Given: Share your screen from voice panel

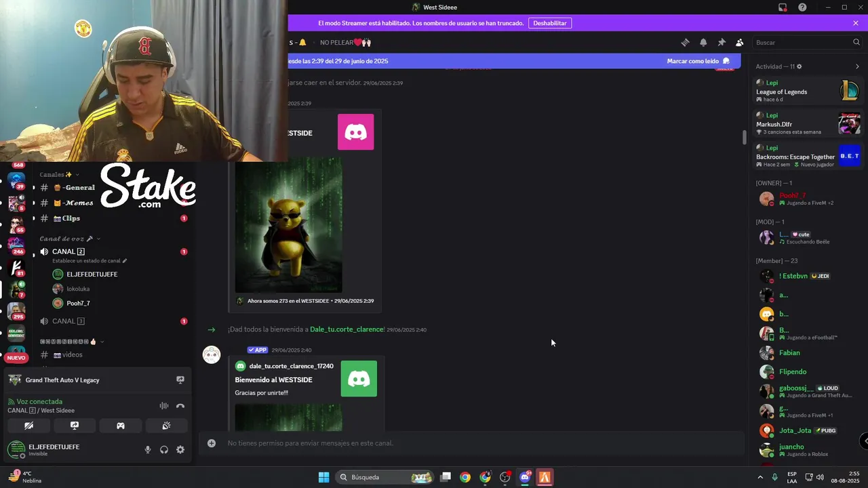Looking at the screenshot, I should click(x=75, y=426).
